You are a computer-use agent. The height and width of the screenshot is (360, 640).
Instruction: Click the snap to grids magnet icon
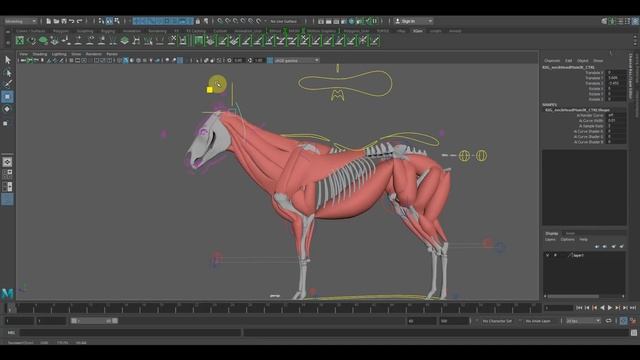(x=220, y=21)
